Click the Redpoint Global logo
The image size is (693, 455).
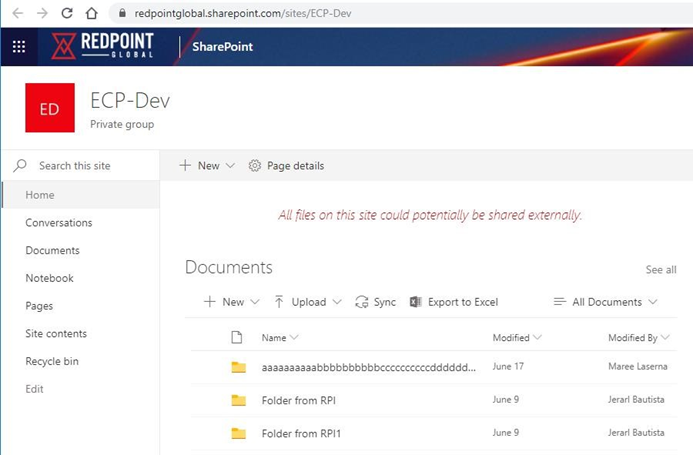coord(107,46)
